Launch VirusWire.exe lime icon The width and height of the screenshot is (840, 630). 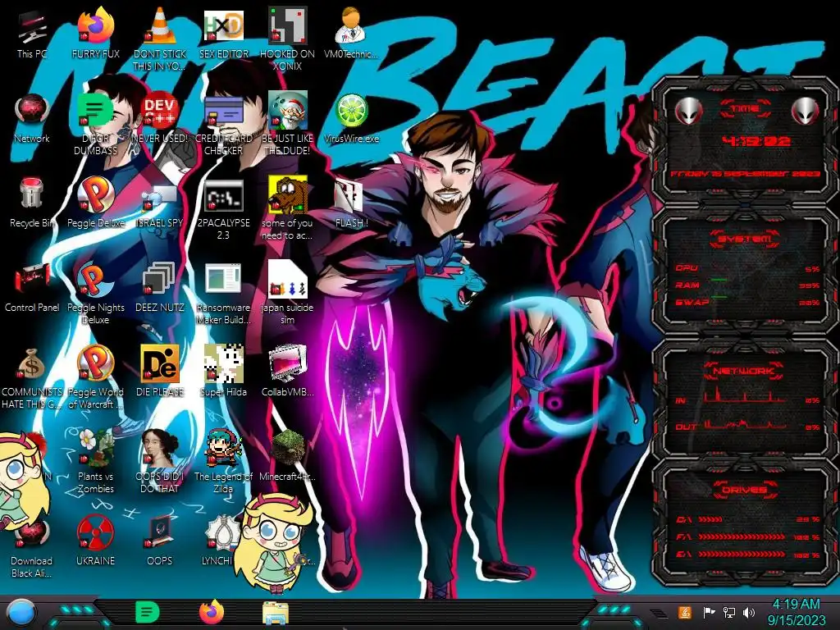coord(351,111)
